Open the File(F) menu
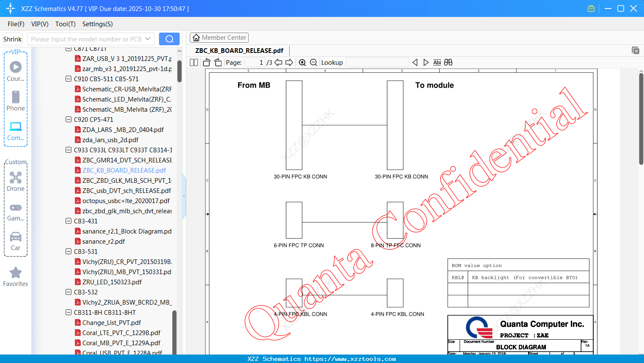The image size is (644, 363). [16, 24]
